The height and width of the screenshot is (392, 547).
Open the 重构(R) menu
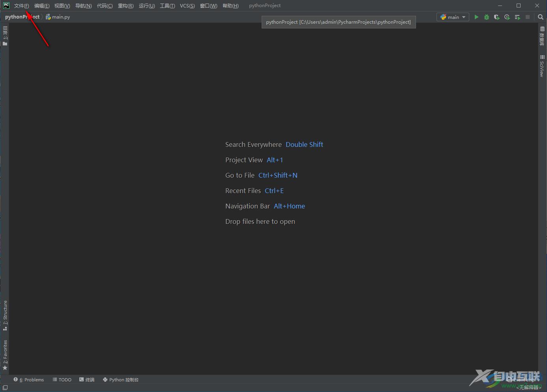tap(126, 6)
